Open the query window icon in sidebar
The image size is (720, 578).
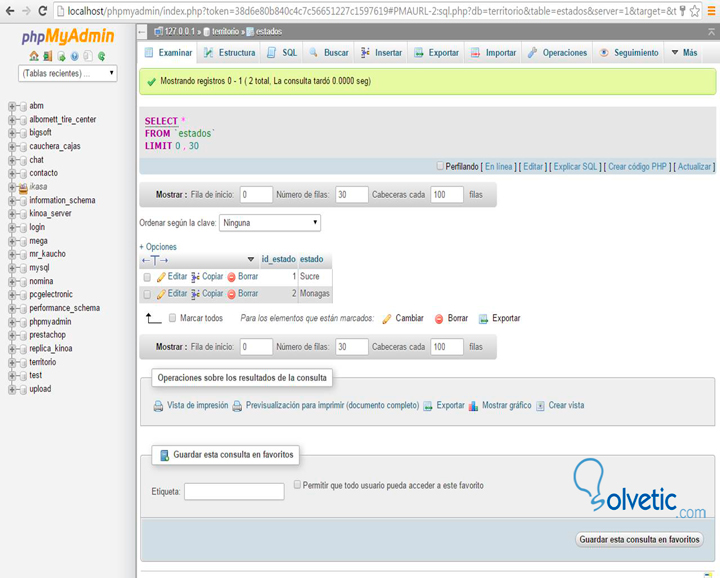click(61, 56)
